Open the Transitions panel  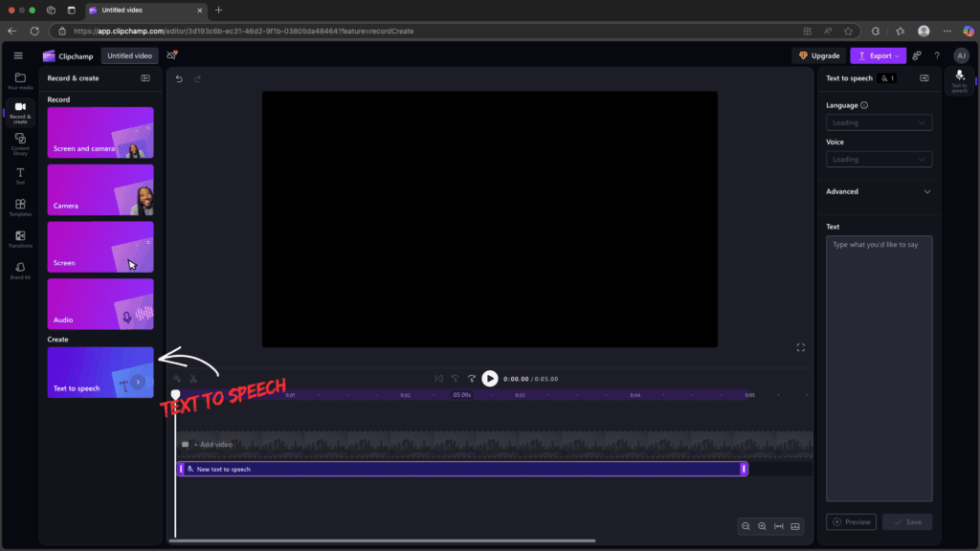19,240
